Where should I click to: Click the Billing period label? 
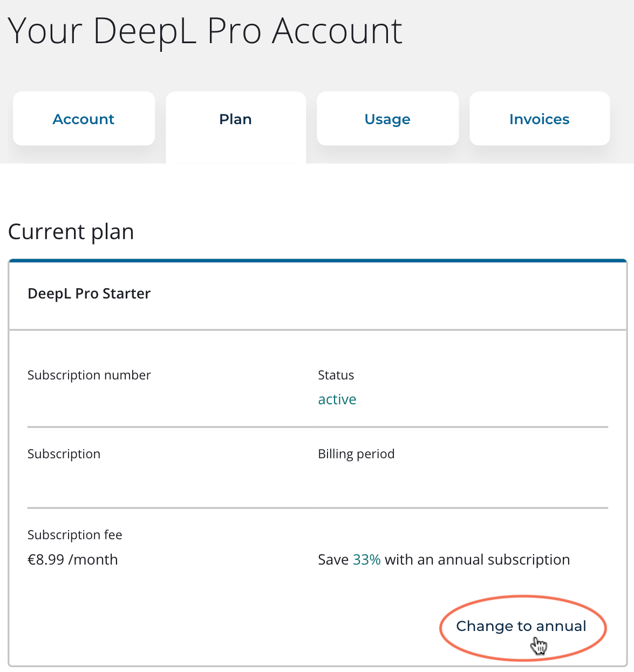click(x=356, y=454)
